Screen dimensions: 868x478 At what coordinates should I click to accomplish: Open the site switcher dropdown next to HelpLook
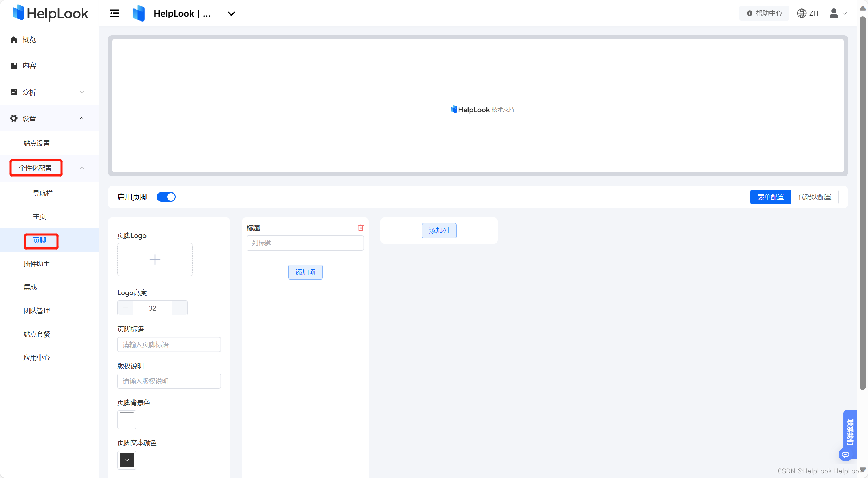point(231,14)
